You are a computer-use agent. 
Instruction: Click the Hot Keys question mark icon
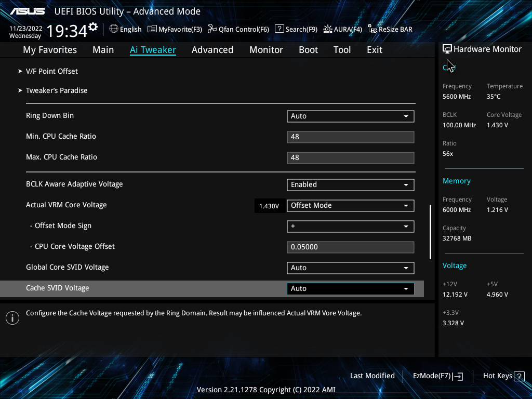pos(519,376)
